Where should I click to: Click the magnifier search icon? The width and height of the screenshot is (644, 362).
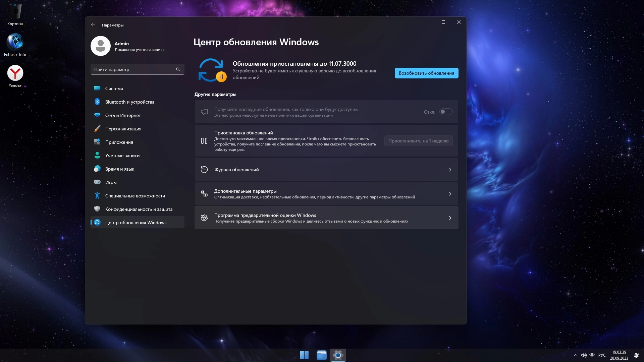point(178,69)
